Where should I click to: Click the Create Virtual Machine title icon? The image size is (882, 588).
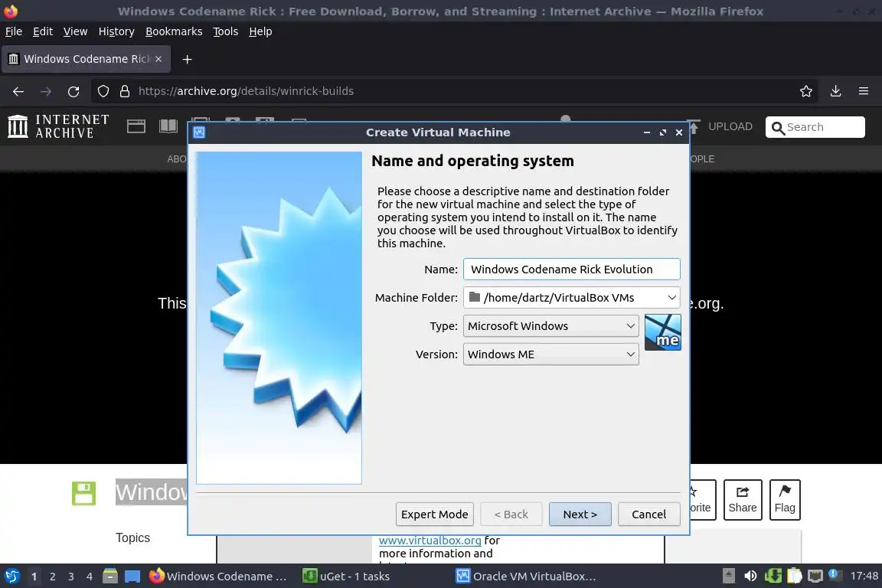coord(199,132)
